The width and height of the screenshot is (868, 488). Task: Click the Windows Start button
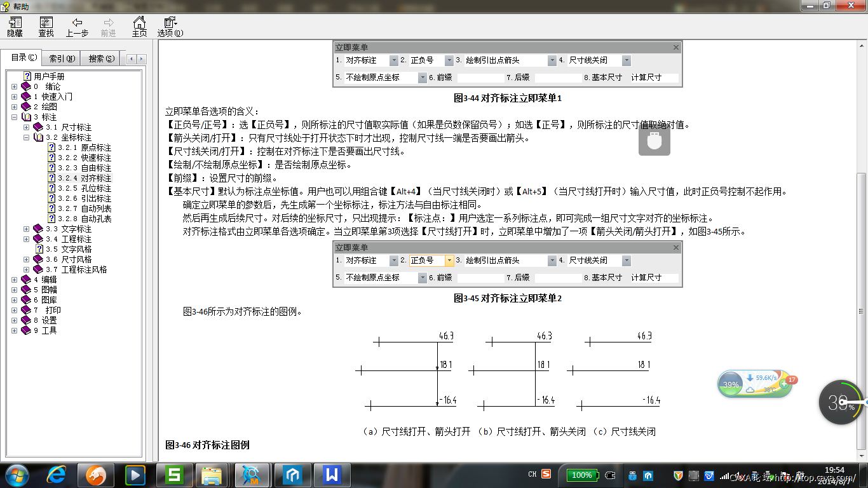pyautogui.click(x=17, y=475)
